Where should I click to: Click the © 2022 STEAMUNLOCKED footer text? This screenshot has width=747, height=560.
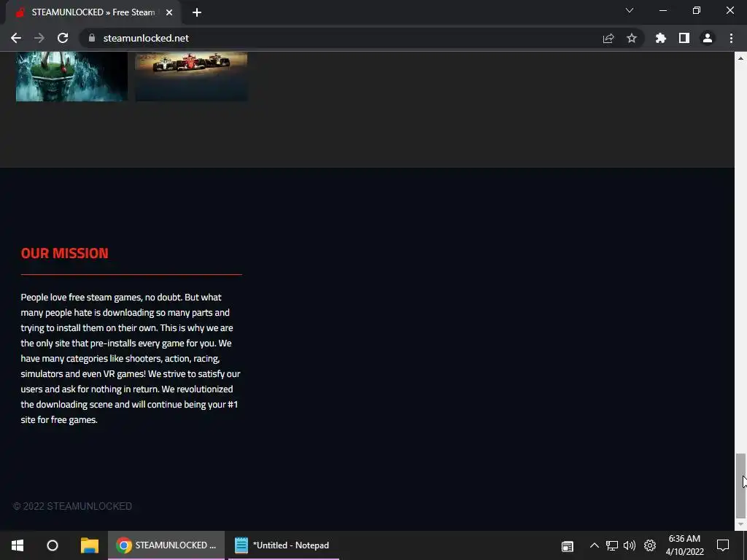(x=72, y=506)
